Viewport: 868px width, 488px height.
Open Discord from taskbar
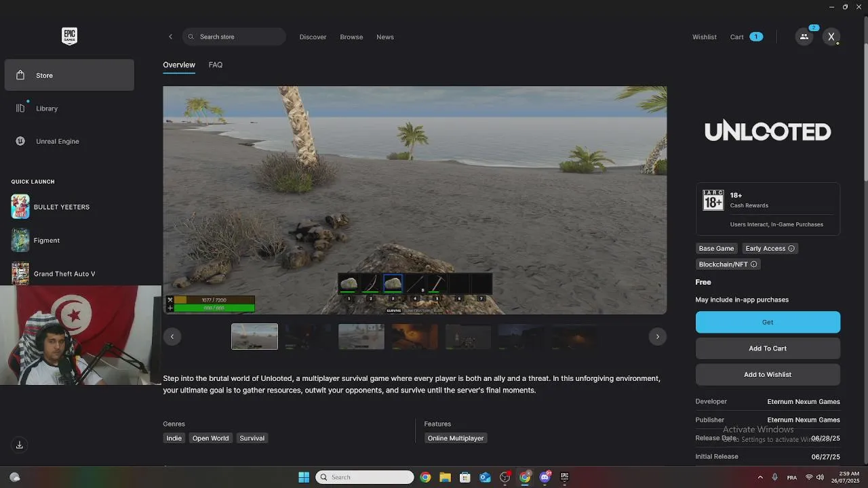click(545, 477)
